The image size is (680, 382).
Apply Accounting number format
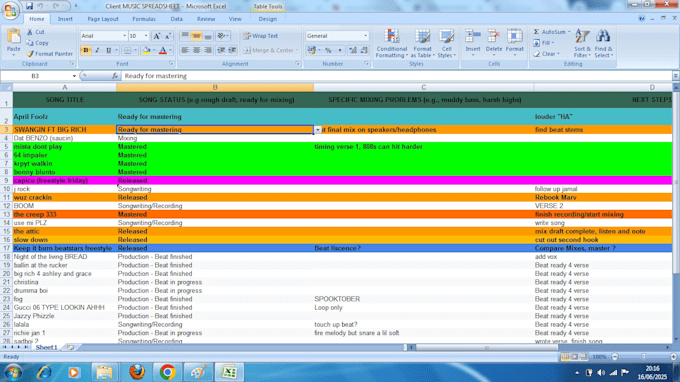311,50
